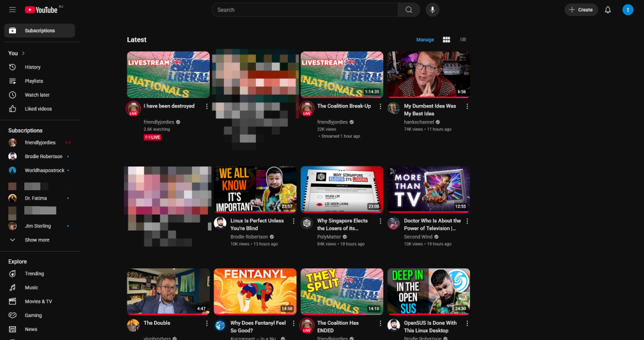644x340 pixels.
Task: Open the Dr. Fatima subscription channel
Action: click(x=40, y=198)
